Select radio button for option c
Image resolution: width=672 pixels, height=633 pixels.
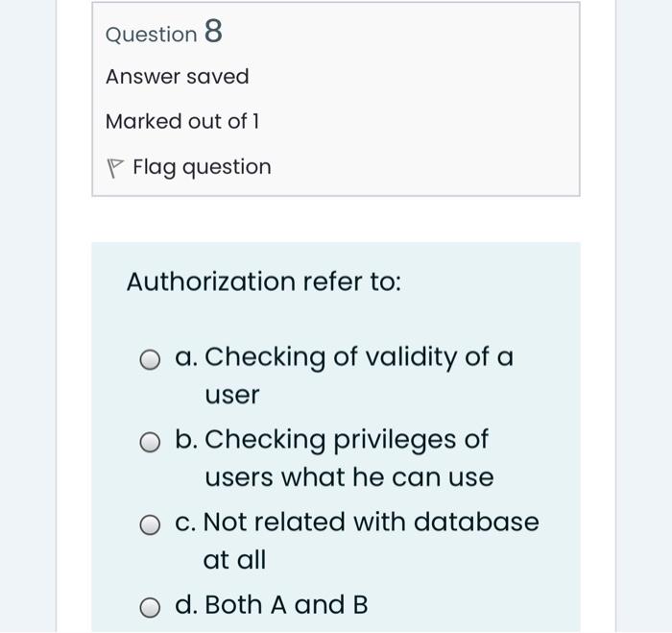point(150,524)
